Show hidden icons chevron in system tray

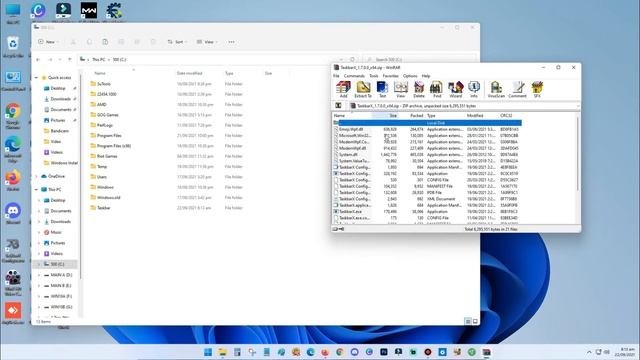tap(589, 352)
